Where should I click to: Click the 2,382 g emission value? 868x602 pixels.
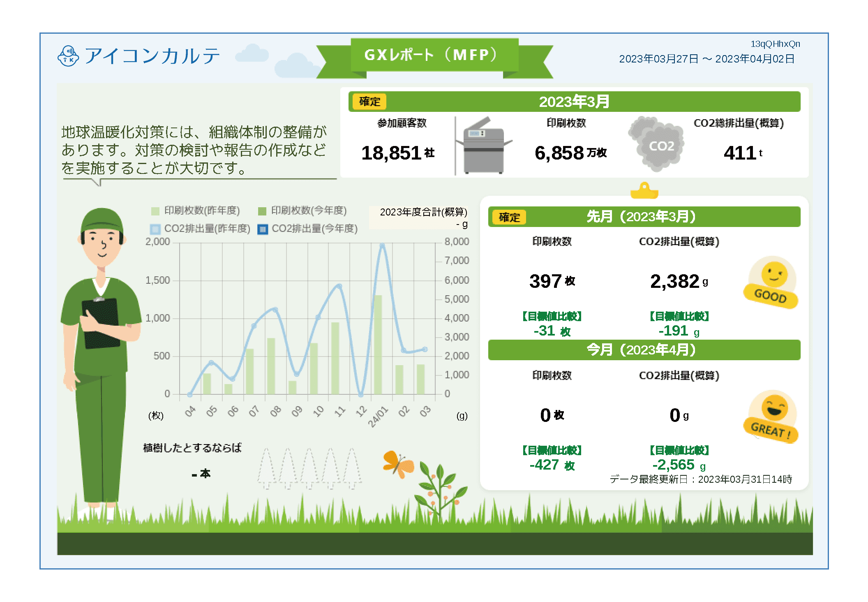[679, 282]
